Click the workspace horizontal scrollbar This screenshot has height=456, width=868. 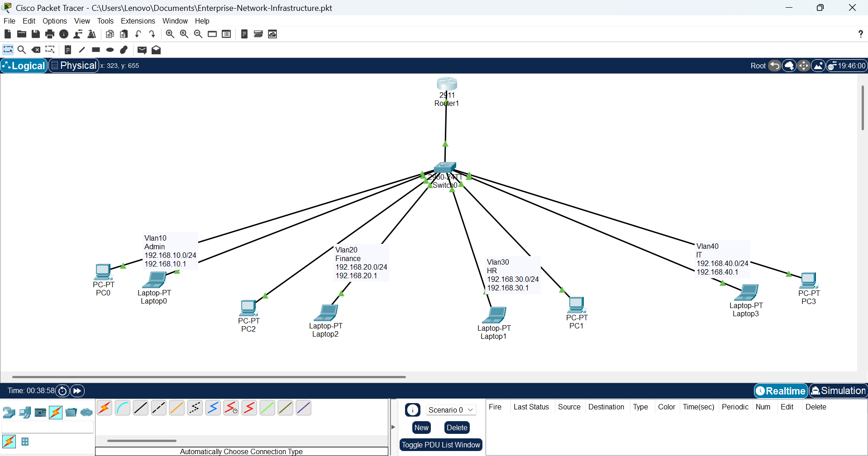209,376
